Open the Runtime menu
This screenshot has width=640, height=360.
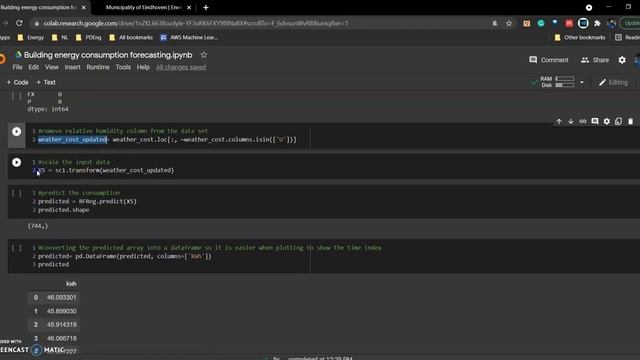[98, 67]
